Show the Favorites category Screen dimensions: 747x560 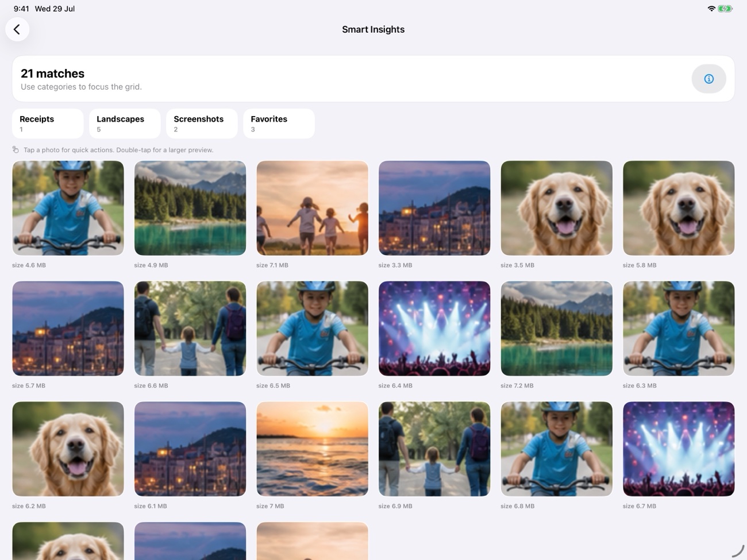click(x=279, y=123)
